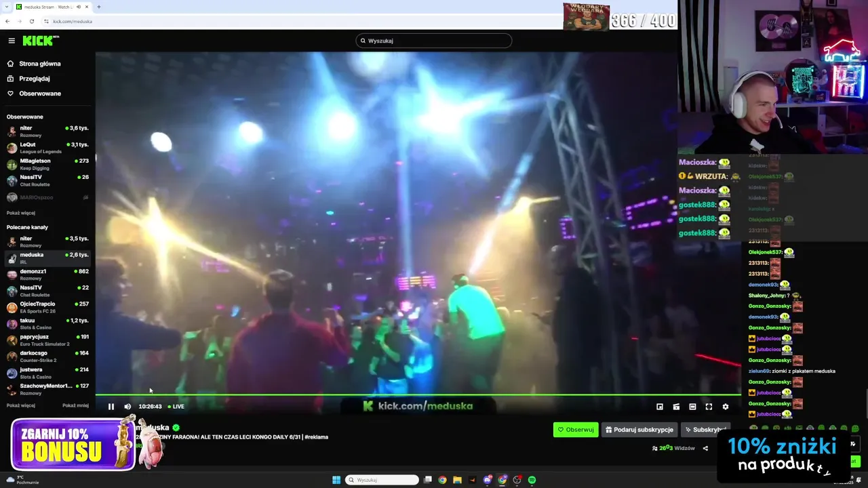Click the share icon near viewer count
The height and width of the screenshot is (488, 868).
tap(705, 448)
